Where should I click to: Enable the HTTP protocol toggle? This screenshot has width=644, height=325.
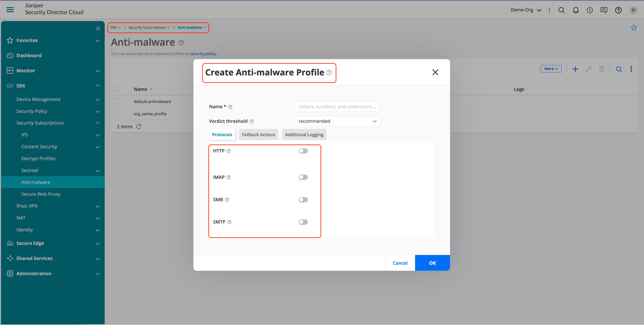tap(303, 151)
